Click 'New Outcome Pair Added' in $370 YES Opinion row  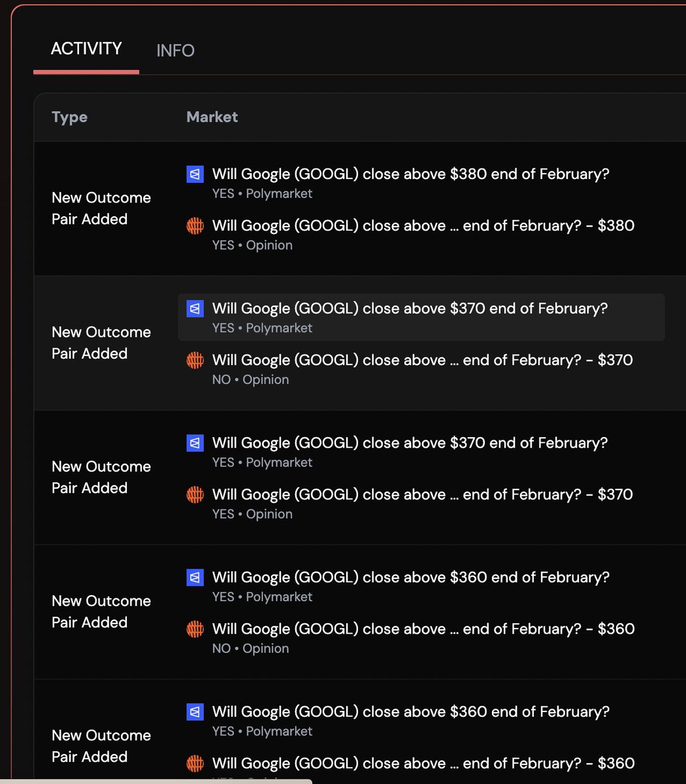101,478
